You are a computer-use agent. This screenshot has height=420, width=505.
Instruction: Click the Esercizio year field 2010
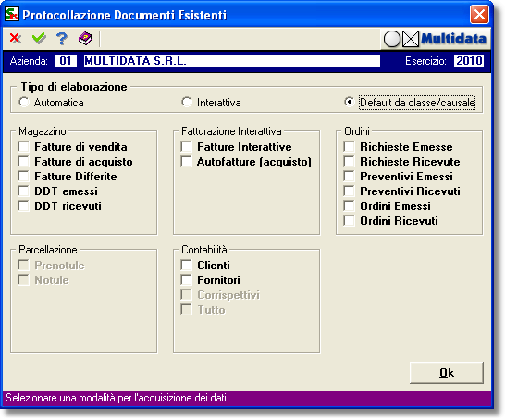(x=469, y=60)
